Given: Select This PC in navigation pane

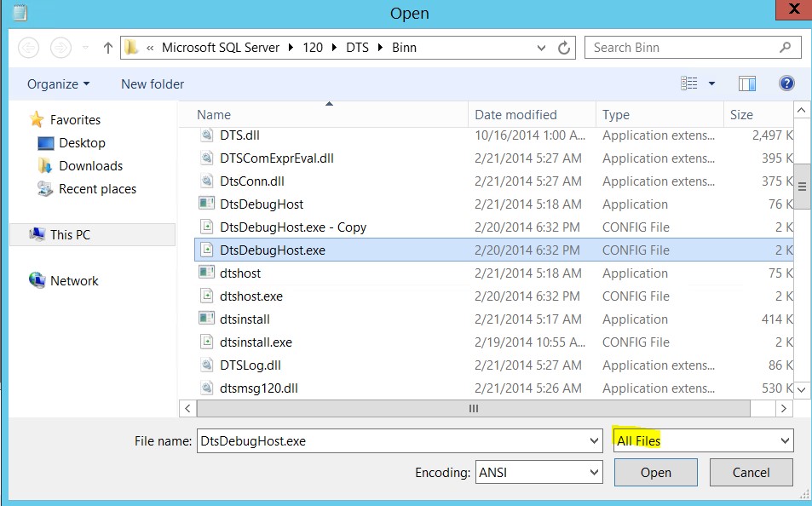Looking at the screenshot, I should (x=70, y=235).
